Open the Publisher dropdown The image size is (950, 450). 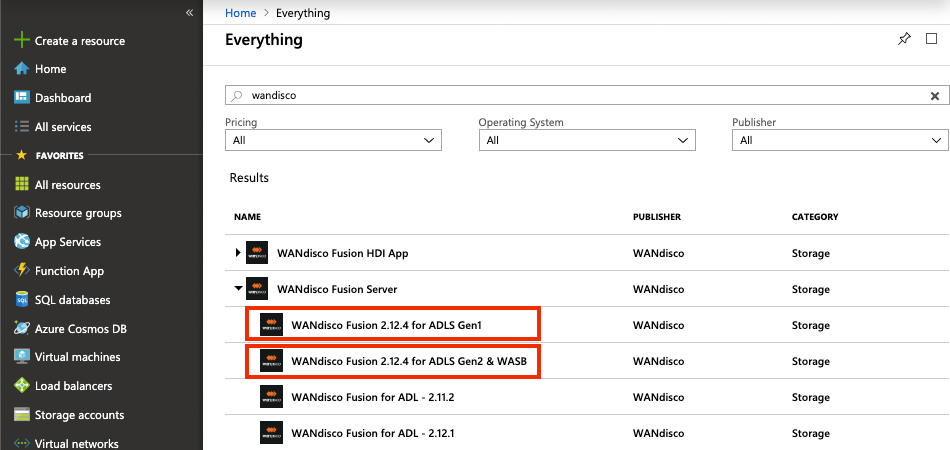pos(840,140)
